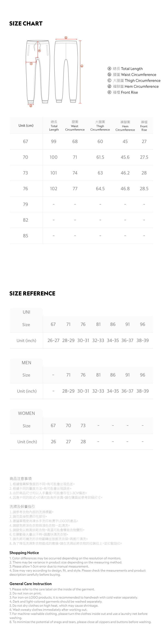Image resolution: width=163 pixels, height=644 pixels.
Task: Click the legend icon beside Total Length
Action: click(x=109, y=69)
